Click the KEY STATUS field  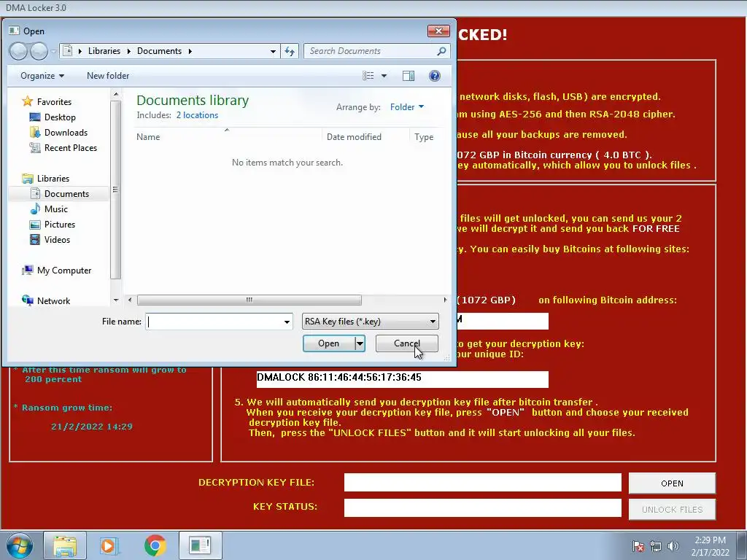point(483,507)
